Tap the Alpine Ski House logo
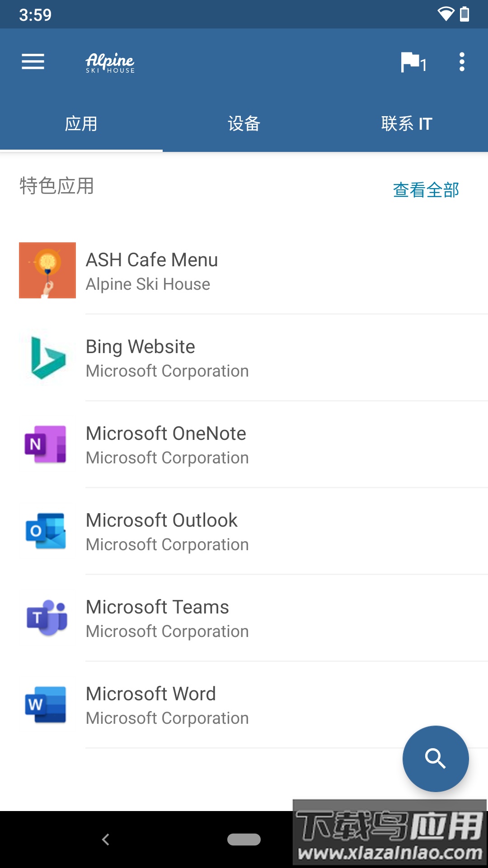The width and height of the screenshot is (488, 868). pos(110,62)
